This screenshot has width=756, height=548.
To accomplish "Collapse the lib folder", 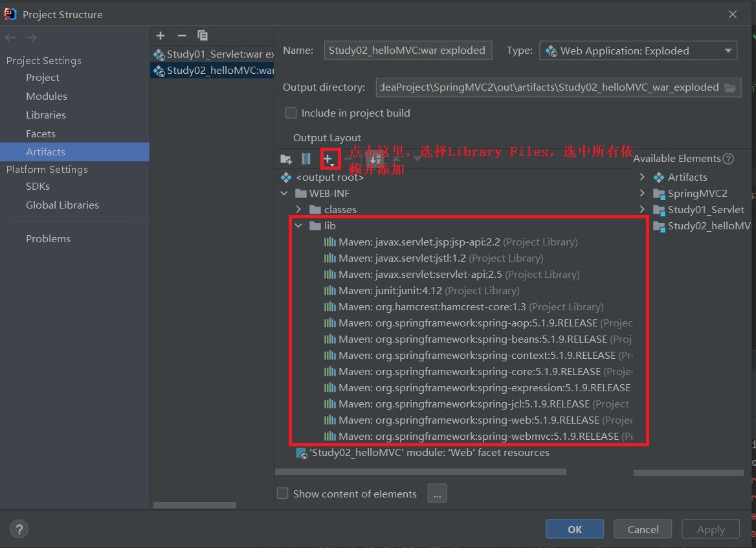I will (298, 226).
